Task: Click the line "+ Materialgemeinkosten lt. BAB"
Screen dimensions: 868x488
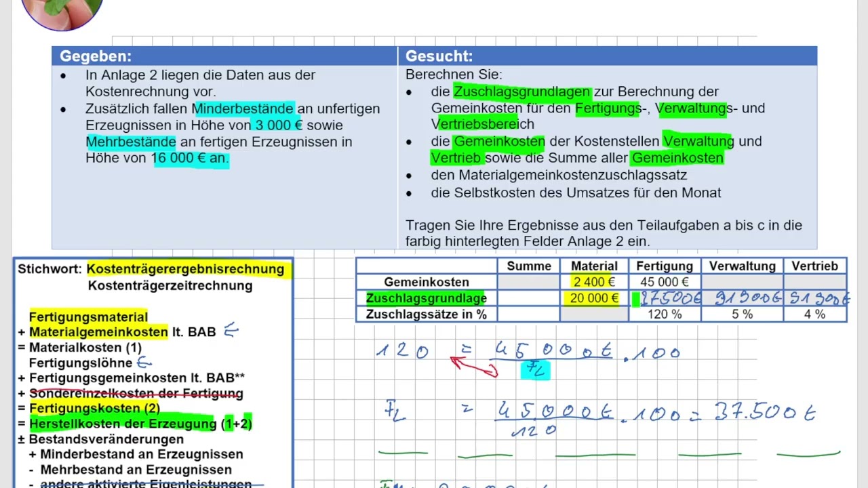Action: tap(117, 332)
